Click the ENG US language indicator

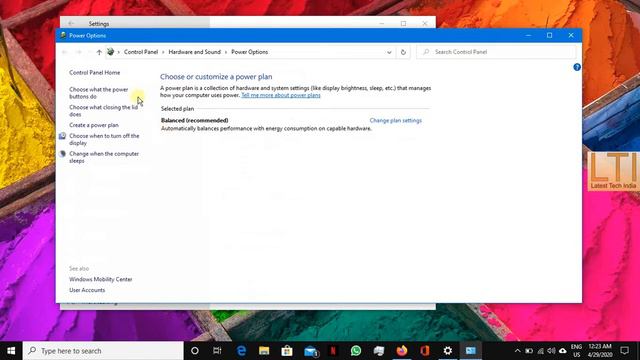[x=576, y=351]
